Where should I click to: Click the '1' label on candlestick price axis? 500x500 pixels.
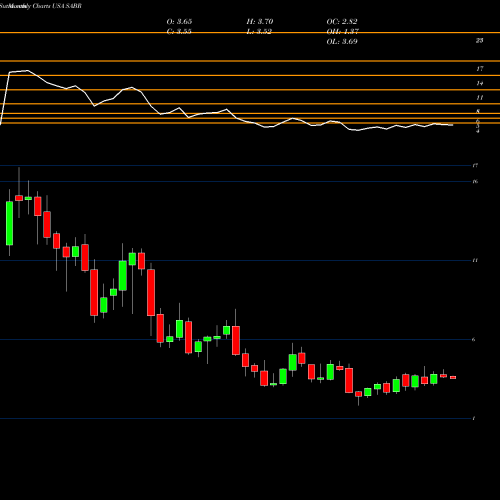click(474, 419)
